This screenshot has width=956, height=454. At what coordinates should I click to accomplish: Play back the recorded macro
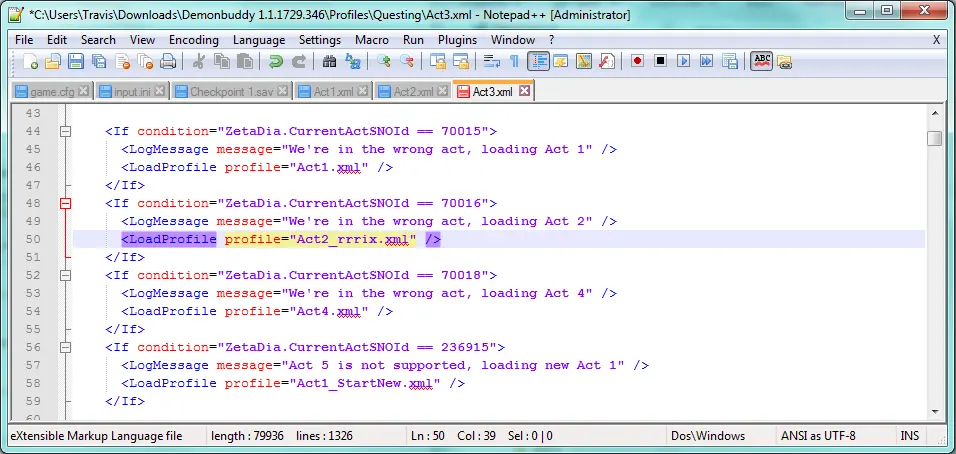[x=683, y=61]
